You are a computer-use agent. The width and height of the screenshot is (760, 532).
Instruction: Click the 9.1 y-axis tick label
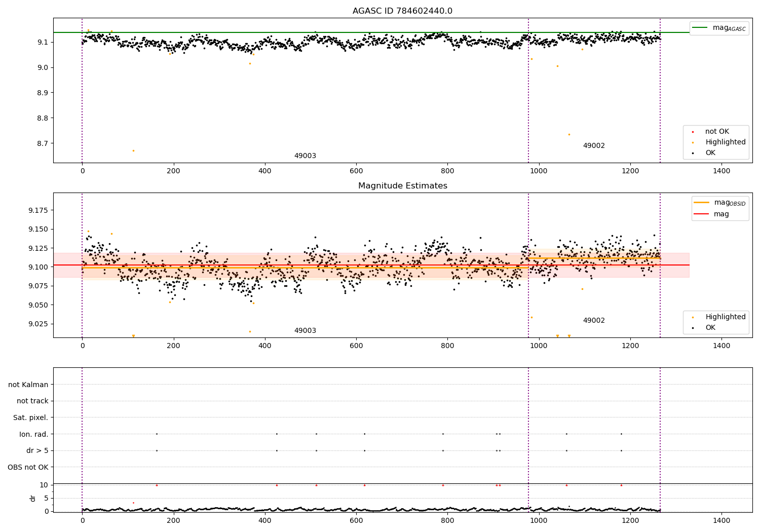point(43,43)
